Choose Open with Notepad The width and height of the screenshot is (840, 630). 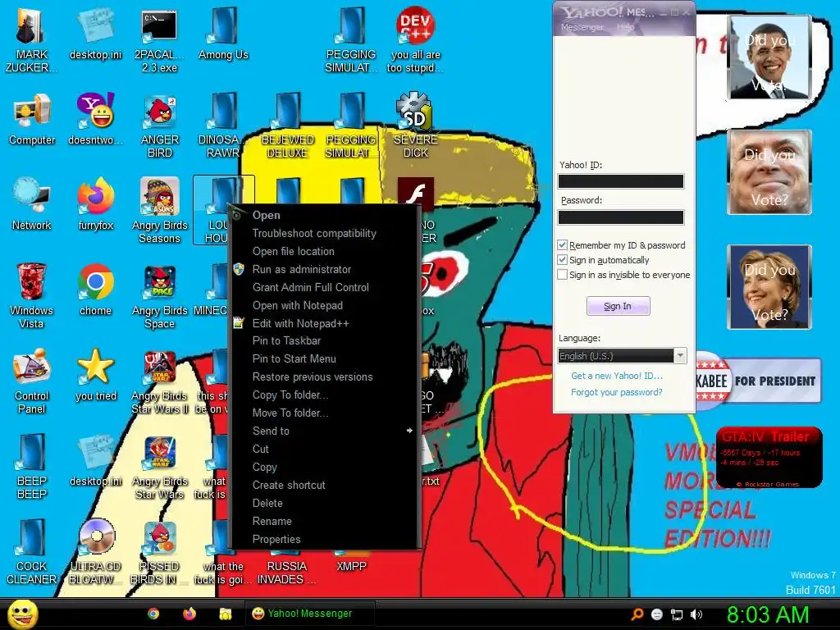[x=325, y=305]
